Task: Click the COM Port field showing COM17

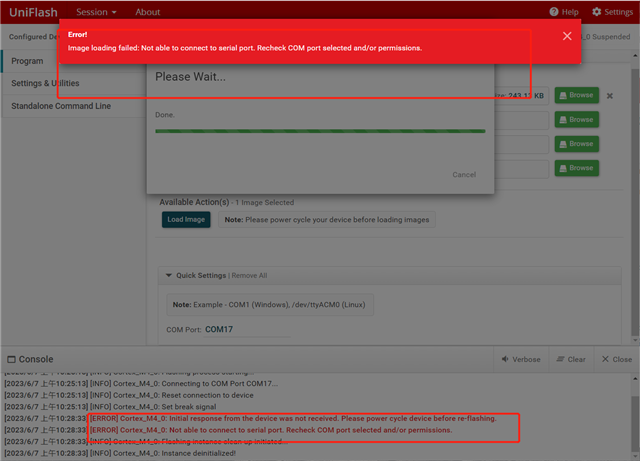Action: [247, 330]
